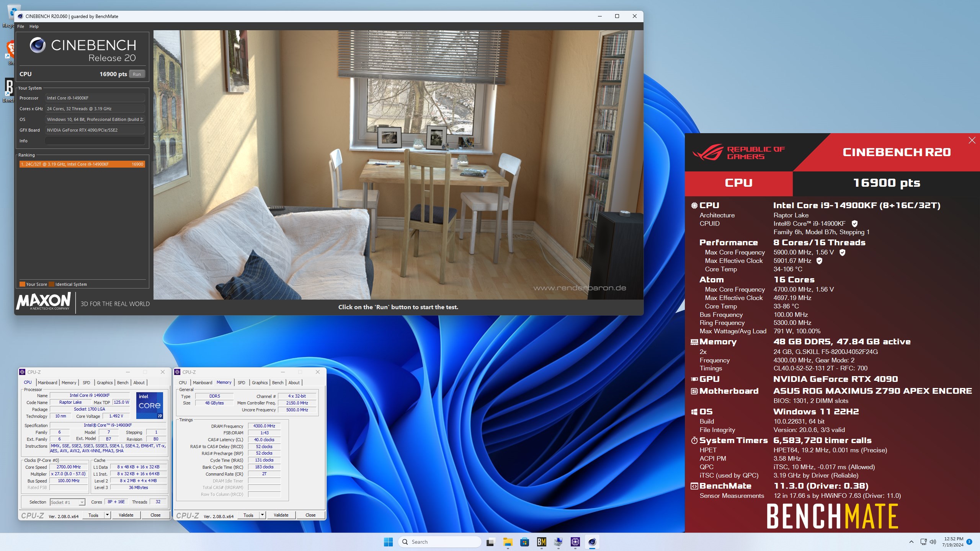Click the Cinebench Release 20 logo
The height and width of the screenshot is (551, 980).
pyautogui.click(x=83, y=50)
